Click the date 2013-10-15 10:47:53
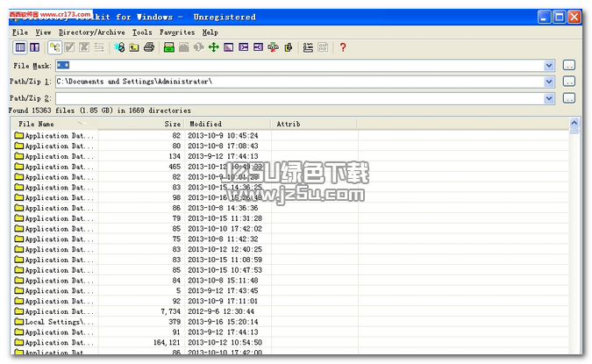Viewport: 592px width, 364px height. click(x=225, y=270)
